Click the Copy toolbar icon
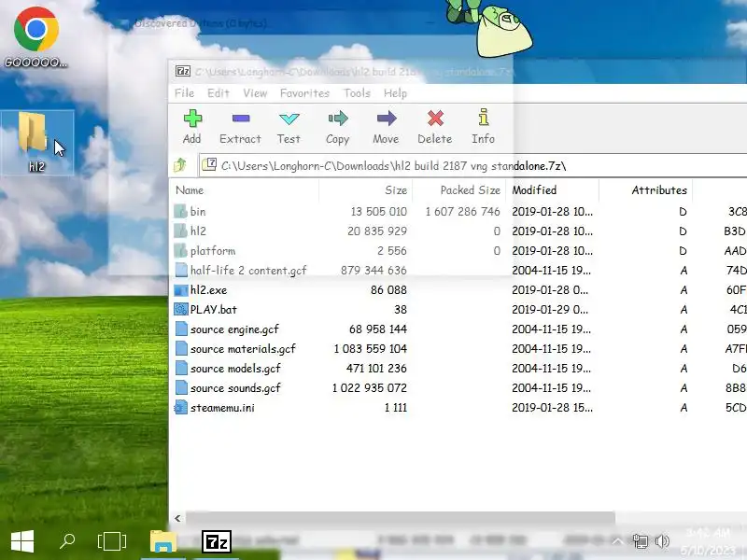 coord(338,119)
